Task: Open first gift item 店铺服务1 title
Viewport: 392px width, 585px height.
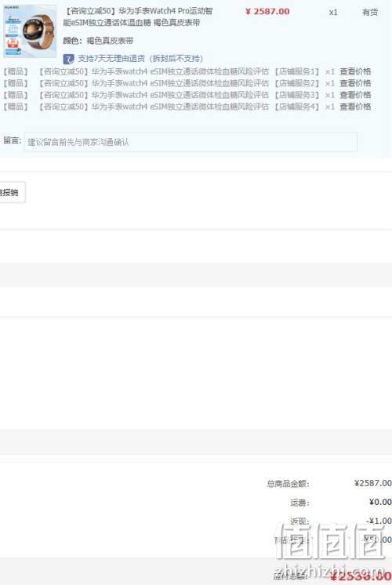Action: 180,71
